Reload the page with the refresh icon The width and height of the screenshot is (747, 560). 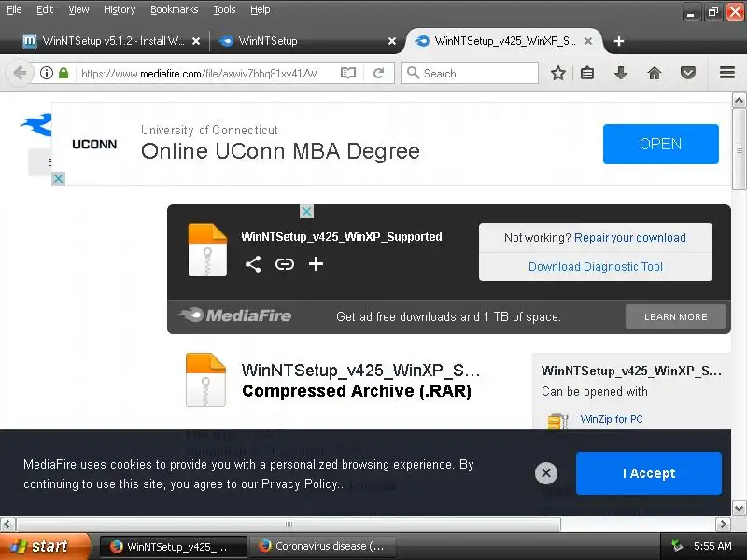379,73
